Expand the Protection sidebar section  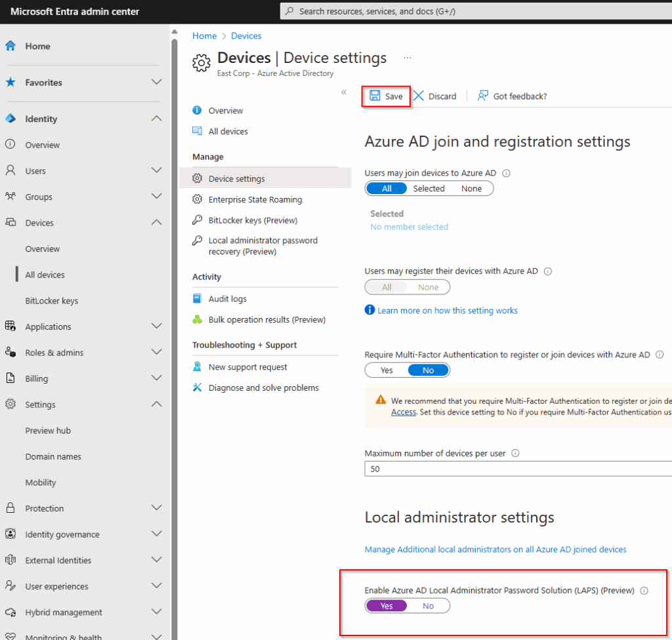coord(156,508)
